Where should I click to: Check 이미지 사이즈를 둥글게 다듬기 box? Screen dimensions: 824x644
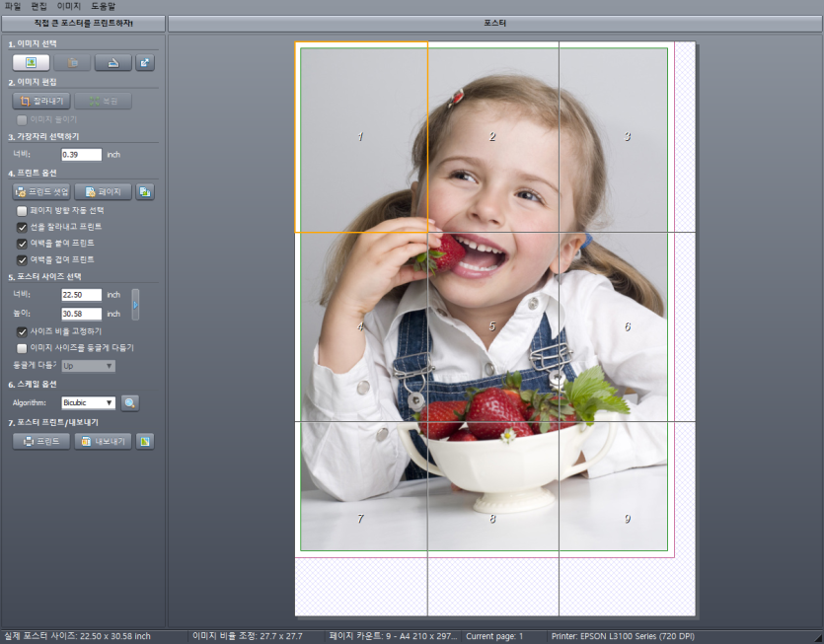23,348
